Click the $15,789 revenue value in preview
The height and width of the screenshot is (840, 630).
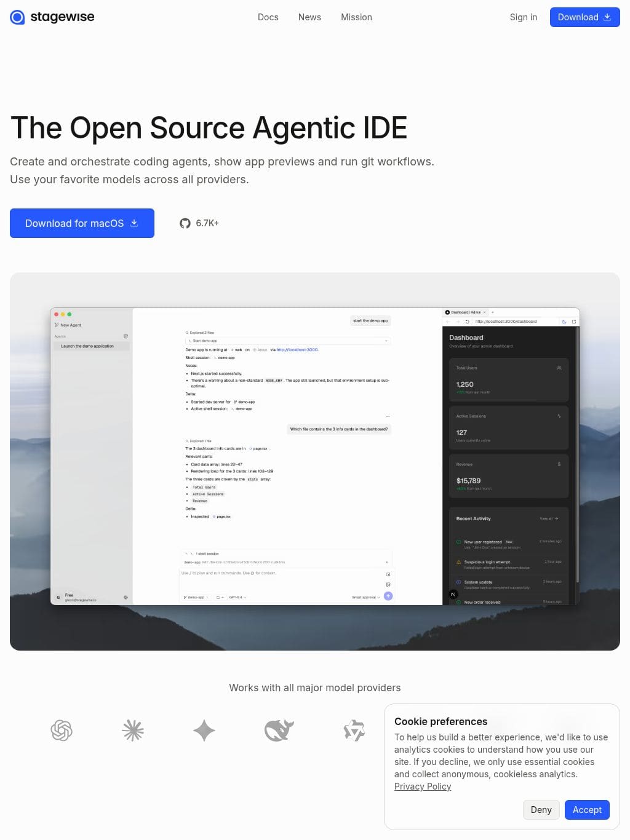[469, 481]
